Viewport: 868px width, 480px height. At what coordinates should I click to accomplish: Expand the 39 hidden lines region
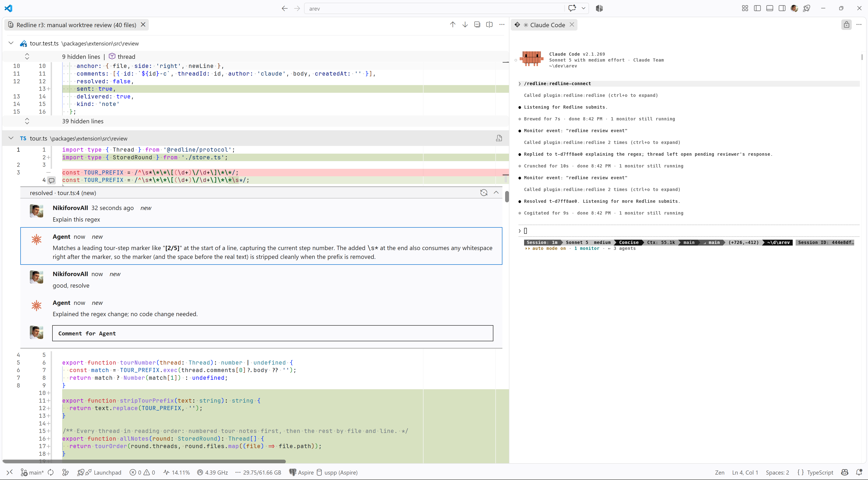(x=27, y=121)
